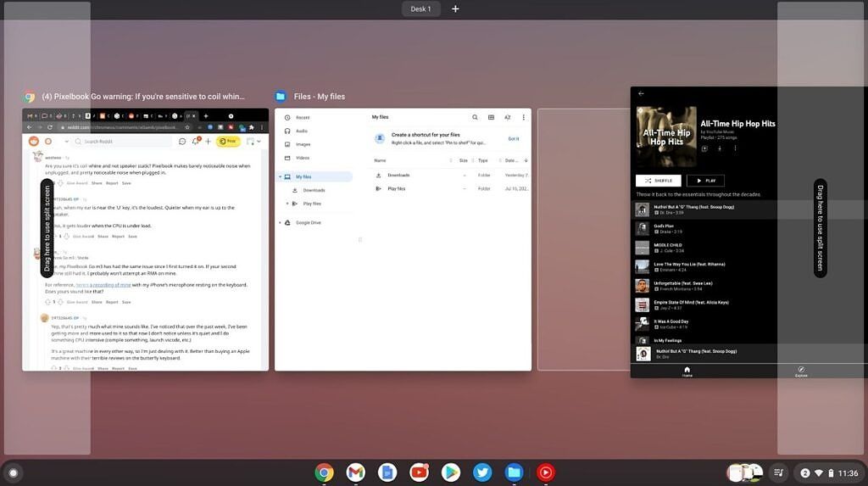This screenshot has width=868, height=486.
Task: Add the playlist to library in YouTube Music
Action: click(x=704, y=148)
